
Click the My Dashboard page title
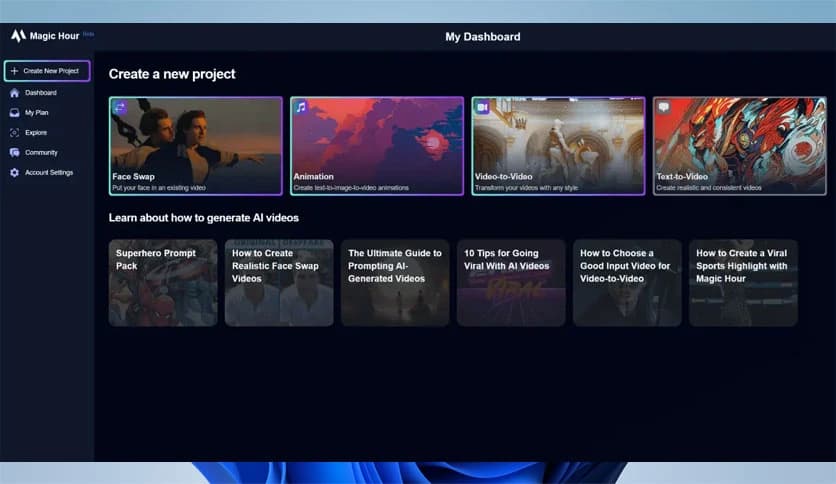[483, 37]
